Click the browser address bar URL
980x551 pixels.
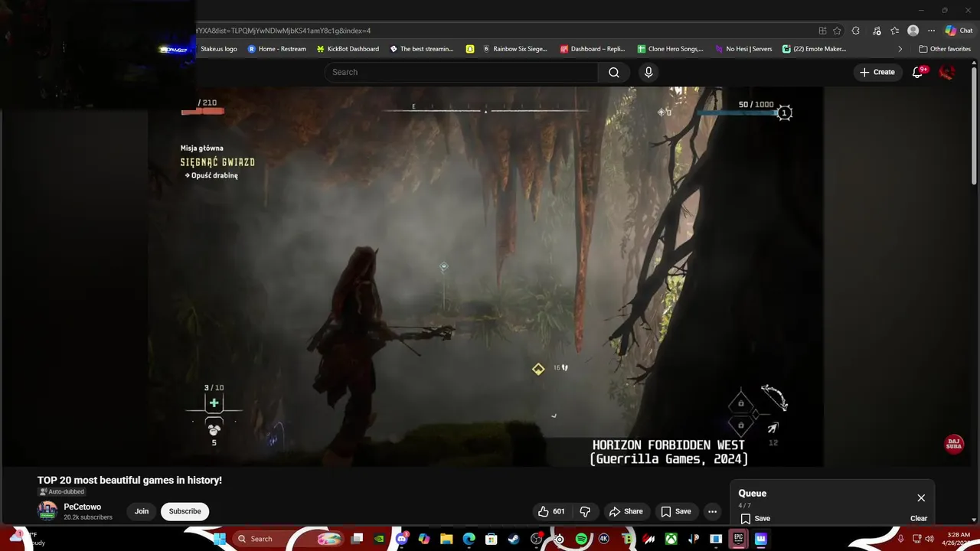tap(283, 31)
